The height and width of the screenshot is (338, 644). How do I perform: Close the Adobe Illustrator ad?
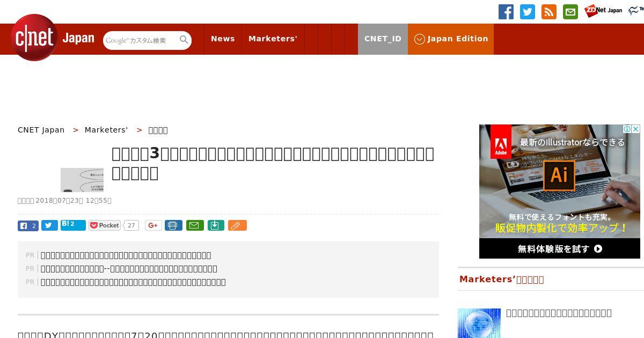tap(636, 129)
